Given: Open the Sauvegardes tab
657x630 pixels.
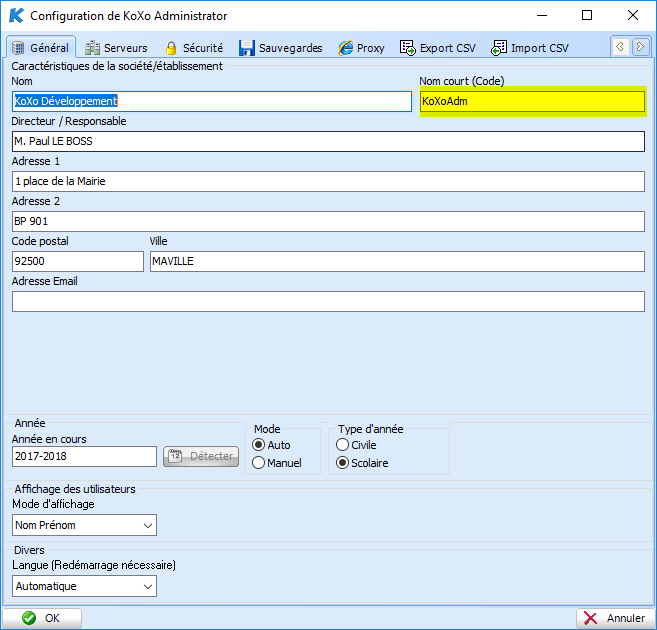Looking at the screenshot, I should 281,48.
